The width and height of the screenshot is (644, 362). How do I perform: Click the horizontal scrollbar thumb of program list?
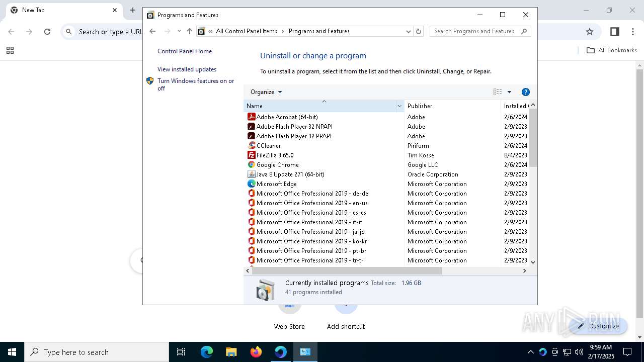(x=347, y=270)
